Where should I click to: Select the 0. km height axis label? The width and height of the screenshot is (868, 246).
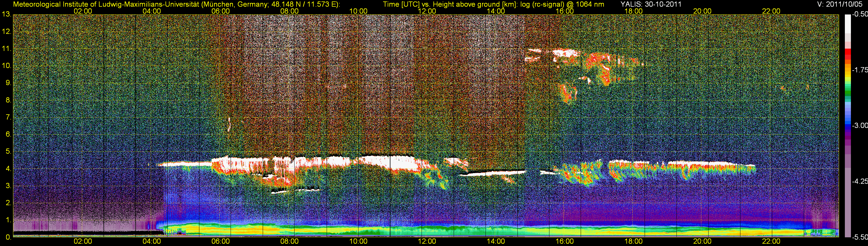click(x=8, y=237)
